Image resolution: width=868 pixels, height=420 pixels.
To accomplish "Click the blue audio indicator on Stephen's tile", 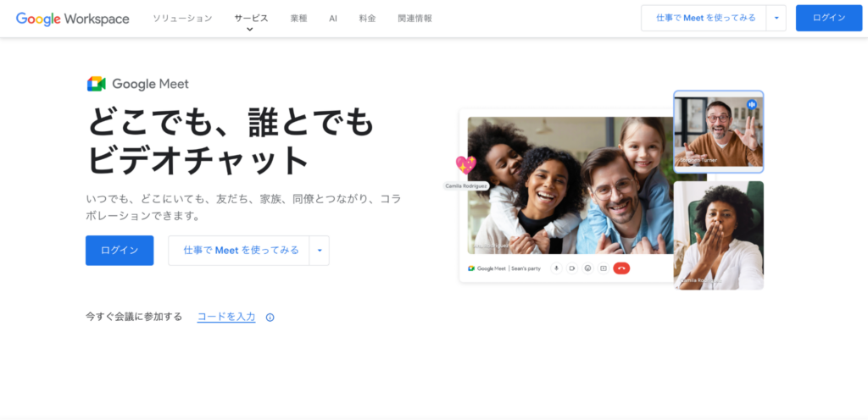I will [751, 104].
